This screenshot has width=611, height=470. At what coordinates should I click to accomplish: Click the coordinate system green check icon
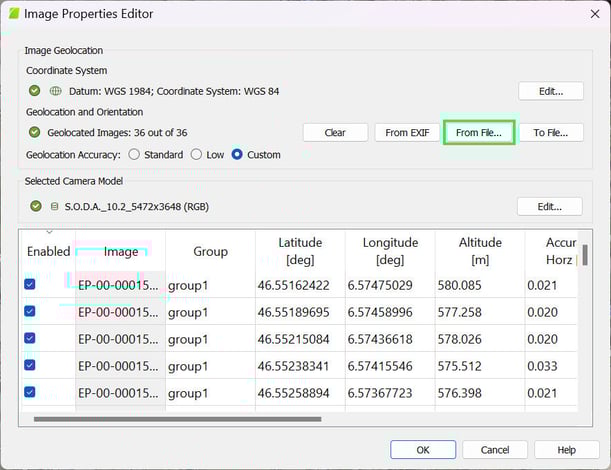coord(35,91)
